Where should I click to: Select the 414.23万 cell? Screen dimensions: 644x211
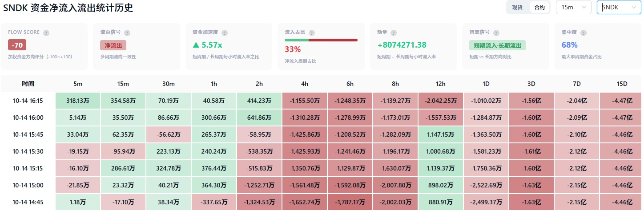pos(259,101)
